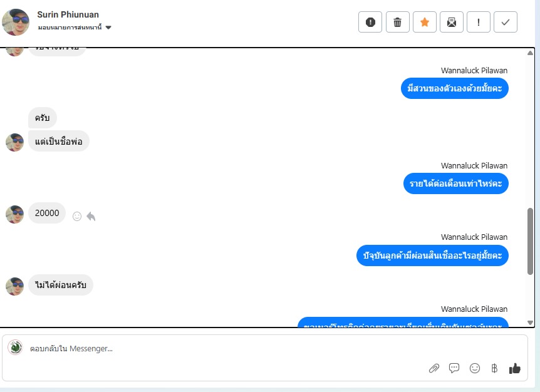Delete conversation using trash icon
Image resolution: width=540 pixels, height=392 pixels.
point(397,22)
